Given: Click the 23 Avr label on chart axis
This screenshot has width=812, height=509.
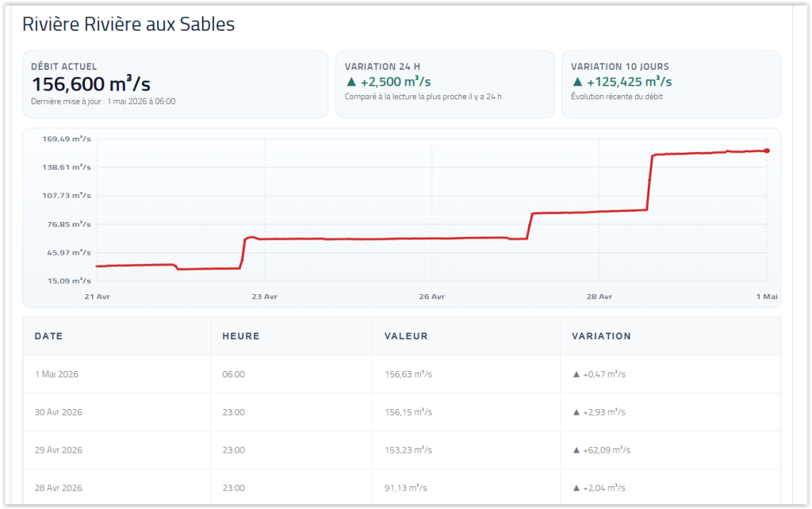Looking at the screenshot, I should 265,297.
